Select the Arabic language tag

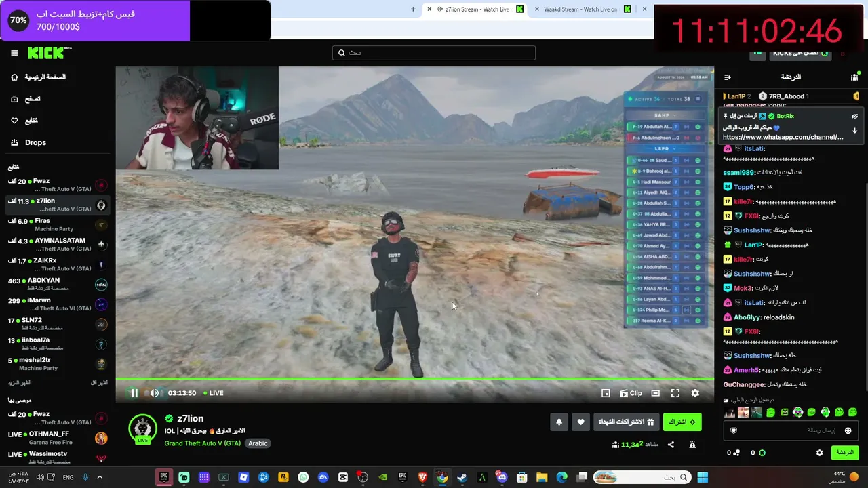258,443
